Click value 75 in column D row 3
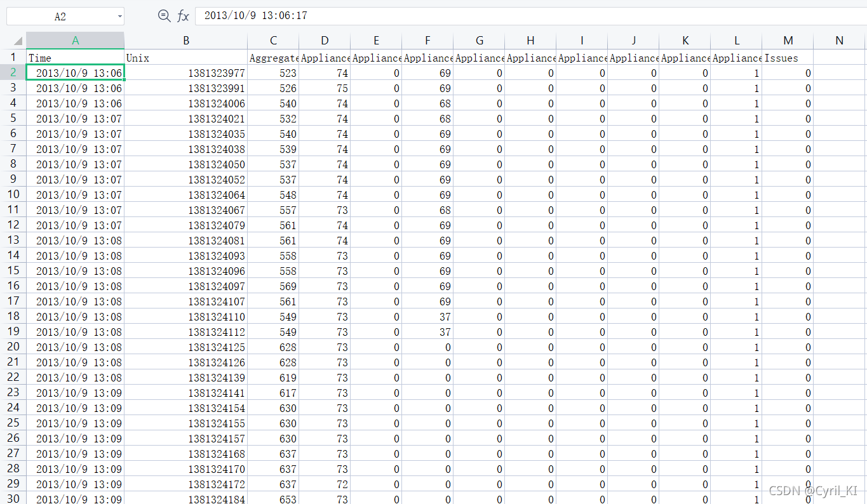The width and height of the screenshot is (867, 504). (x=325, y=88)
